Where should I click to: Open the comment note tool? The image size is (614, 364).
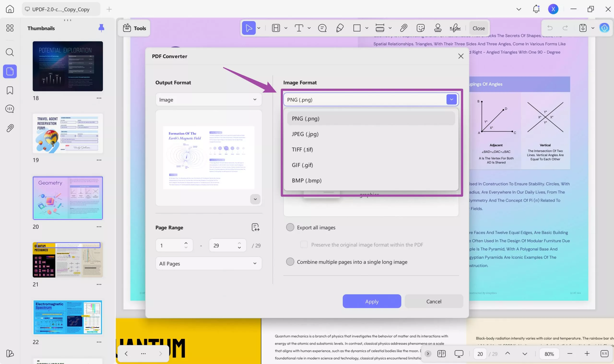click(x=322, y=28)
